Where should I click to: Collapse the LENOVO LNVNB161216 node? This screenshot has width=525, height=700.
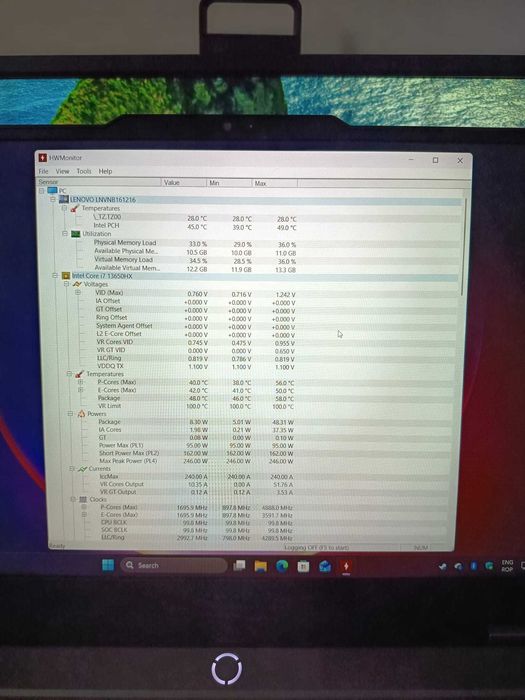[x=53, y=199]
